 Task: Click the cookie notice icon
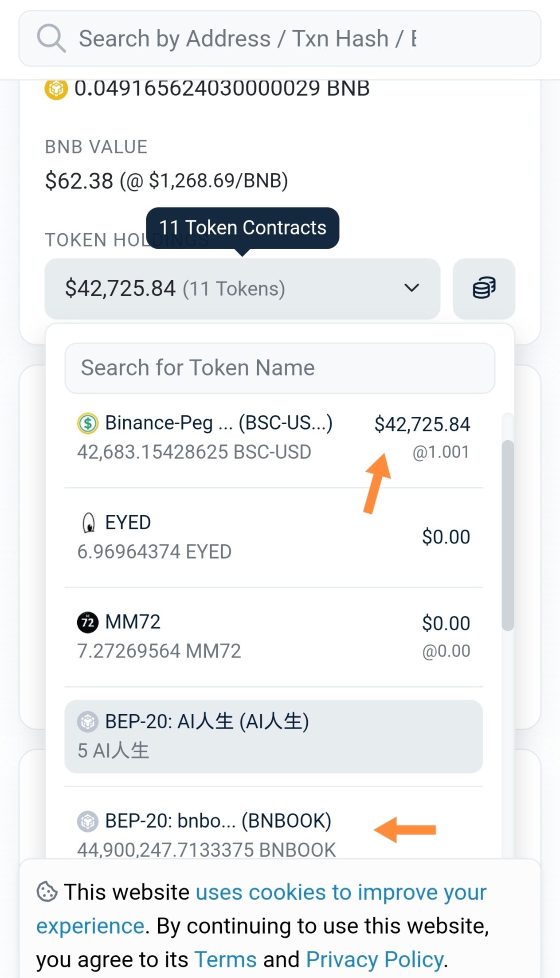[x=47, y=892]
